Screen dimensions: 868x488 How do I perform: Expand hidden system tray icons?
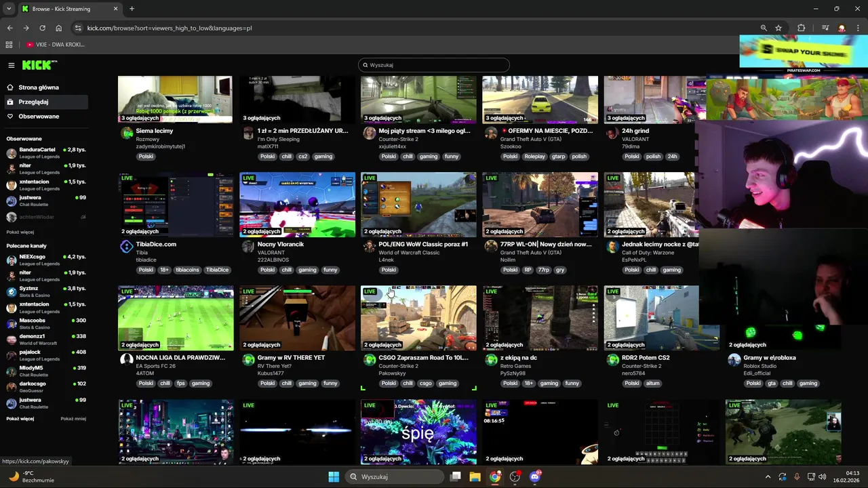pos(768,476)
